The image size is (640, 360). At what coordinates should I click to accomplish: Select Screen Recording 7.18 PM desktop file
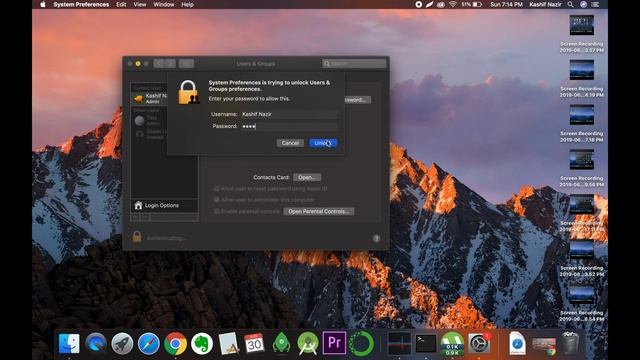point(582,124)
